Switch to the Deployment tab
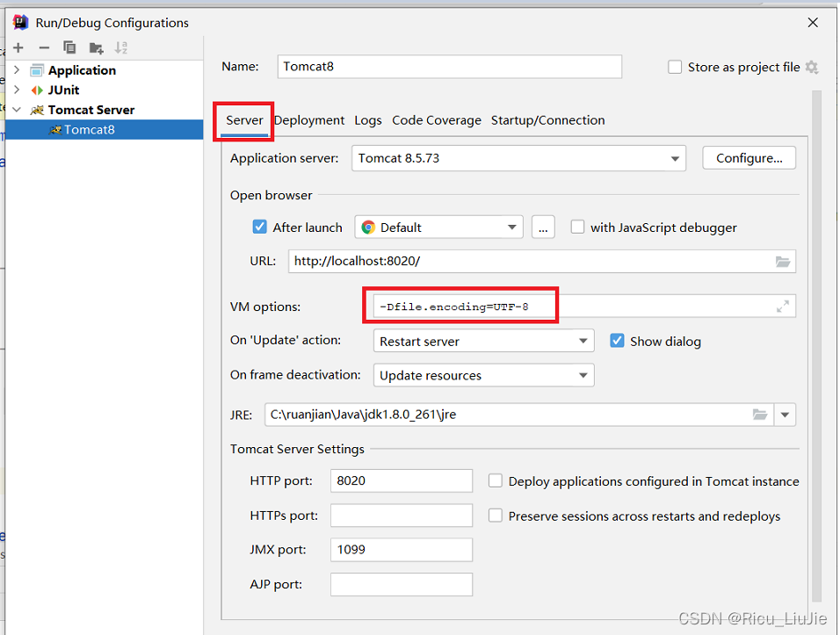The image size is (840, 635). [x=309, y=120]
